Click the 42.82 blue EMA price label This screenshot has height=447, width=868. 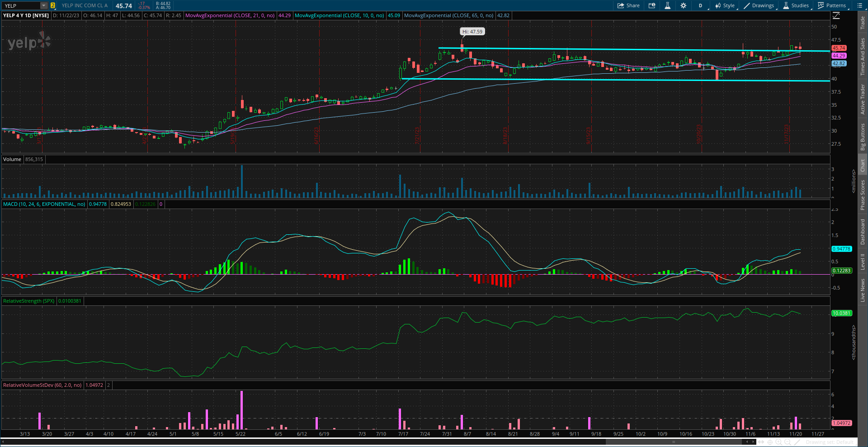pyautogui.click(x=839, y=63)
